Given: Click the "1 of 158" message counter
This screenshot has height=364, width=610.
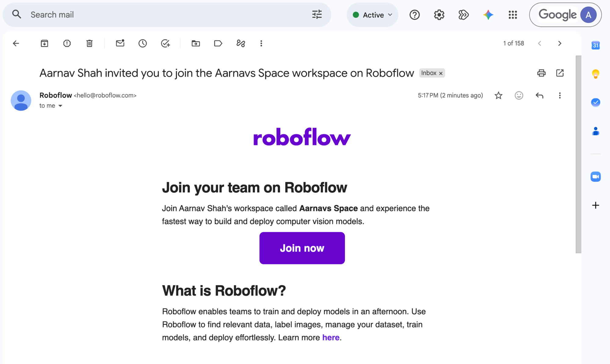Looking at the screenshot, I should 513,43.
